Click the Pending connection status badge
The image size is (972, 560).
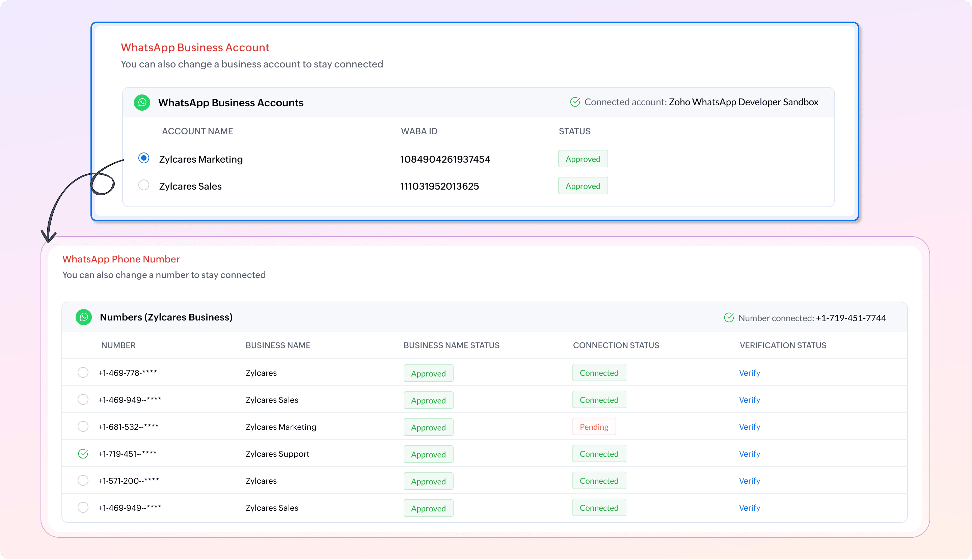(x=594, y=427)
